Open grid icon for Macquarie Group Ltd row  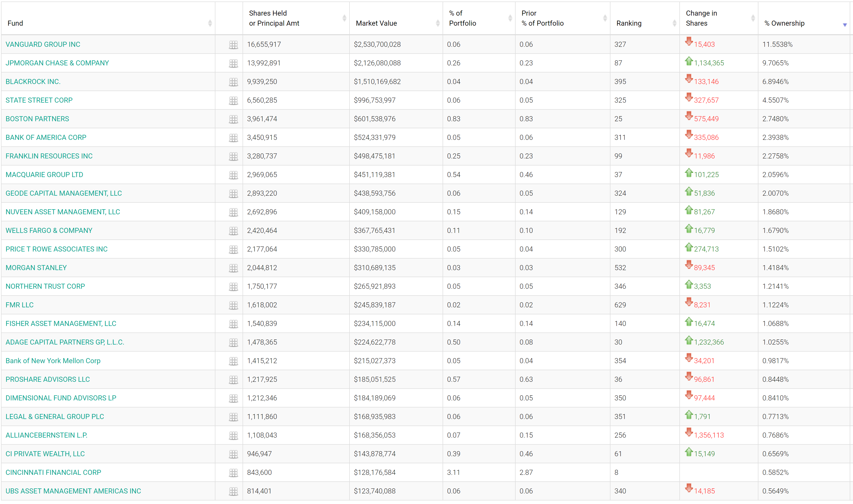pyautogui.click(x=233, y=175)
